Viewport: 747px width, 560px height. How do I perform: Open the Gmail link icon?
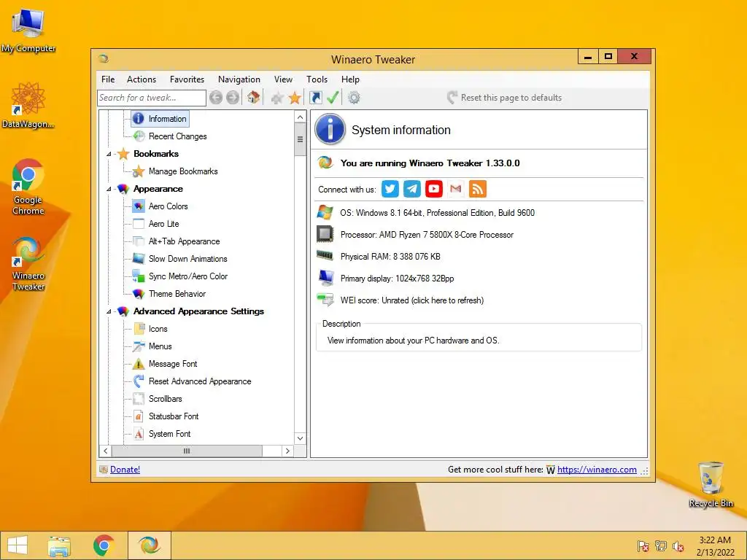[x=456, y=189]
